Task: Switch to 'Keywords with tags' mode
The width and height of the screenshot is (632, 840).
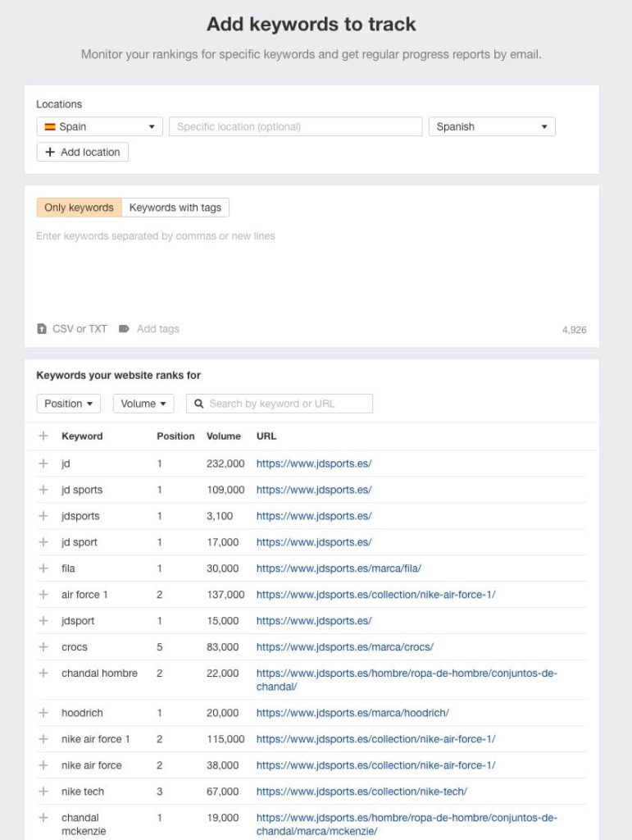Action: [x=175, y=208]
